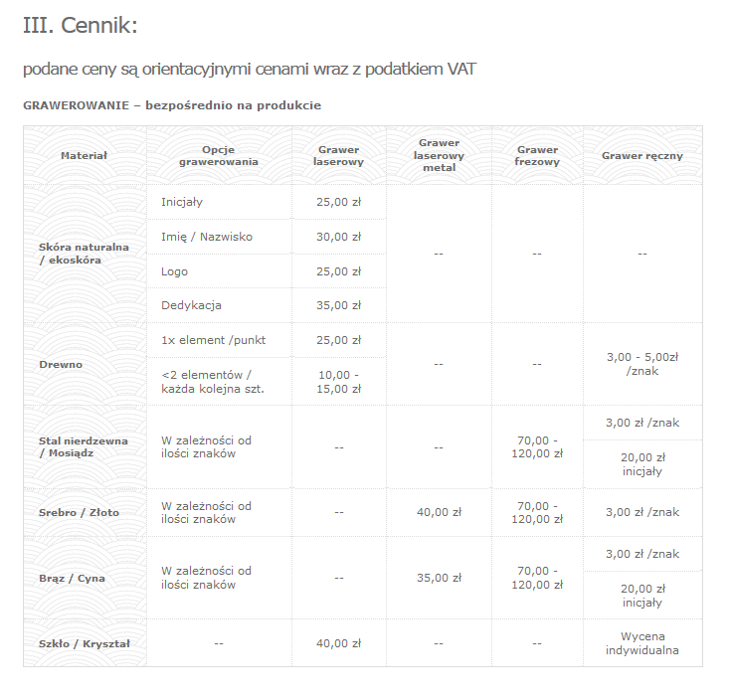Select the "Grawer ręczny" column header
Viewport: 731px width, 700px height.
641,155
